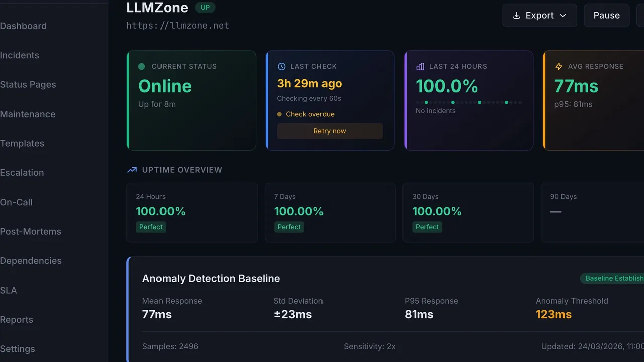Open the Online current status card

(x=191, y=100)
